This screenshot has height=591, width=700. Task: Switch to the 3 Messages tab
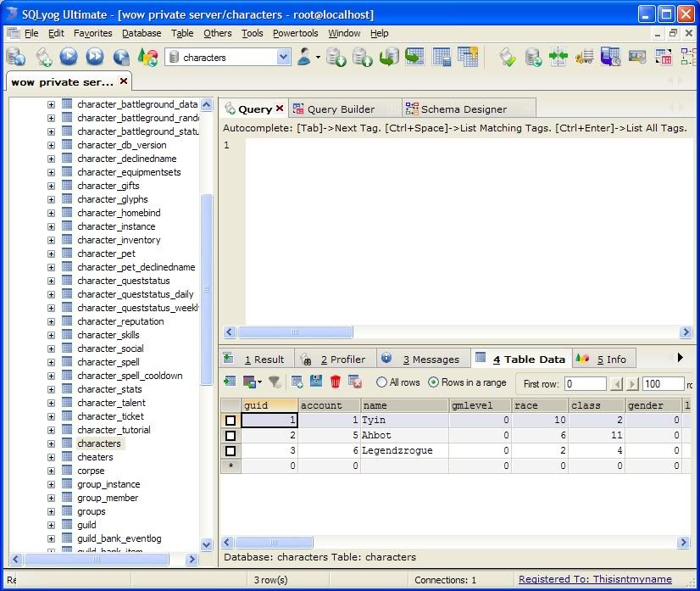[x=423, y=359]
